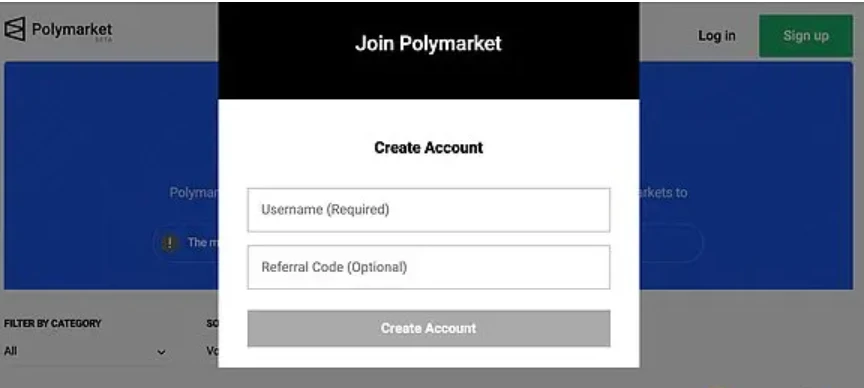Click the partially hidden sort label

(212, 324)
